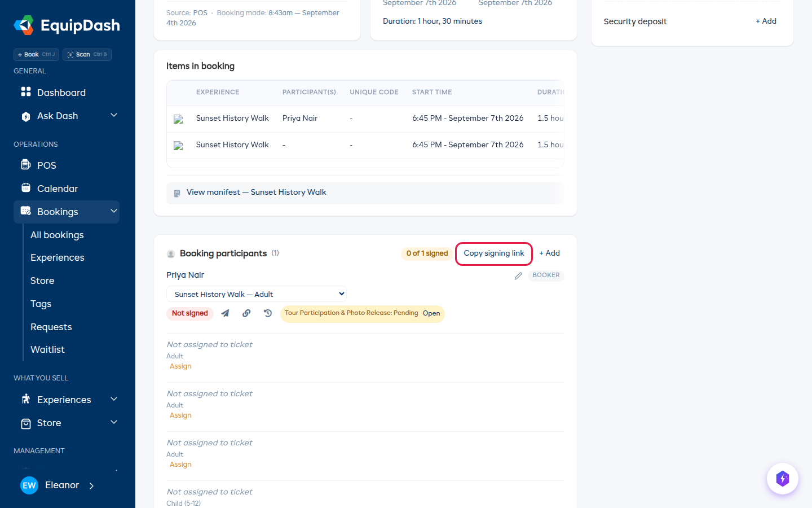Click Copy signing link button
This screenshot has width=812, height=508.
494,253
